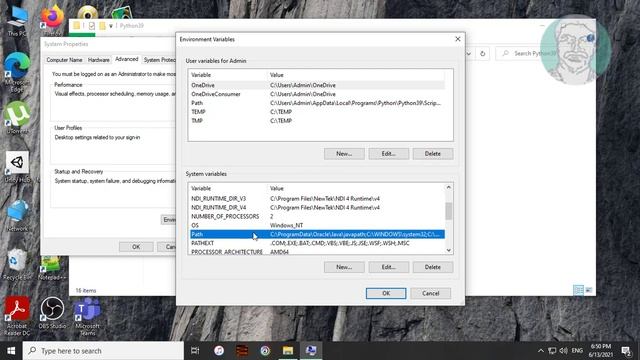Click New under User variables
640x360 pixels.
point(344,153)
